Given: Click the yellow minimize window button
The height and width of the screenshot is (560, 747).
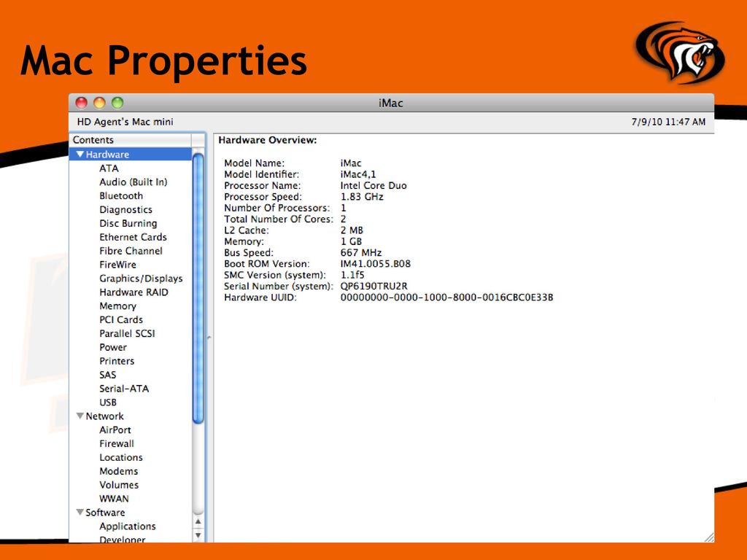Looking at the screenshot, I should [99, 102].
